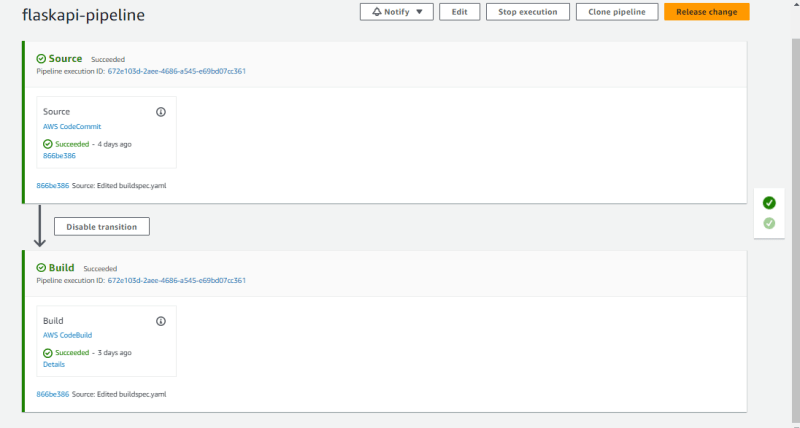Click the Edit pipeline button
800x428 pixels.
[459, 12]
